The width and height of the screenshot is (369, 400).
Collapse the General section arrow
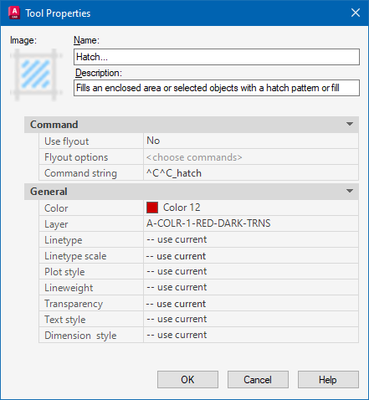click(x=349, y=191)
